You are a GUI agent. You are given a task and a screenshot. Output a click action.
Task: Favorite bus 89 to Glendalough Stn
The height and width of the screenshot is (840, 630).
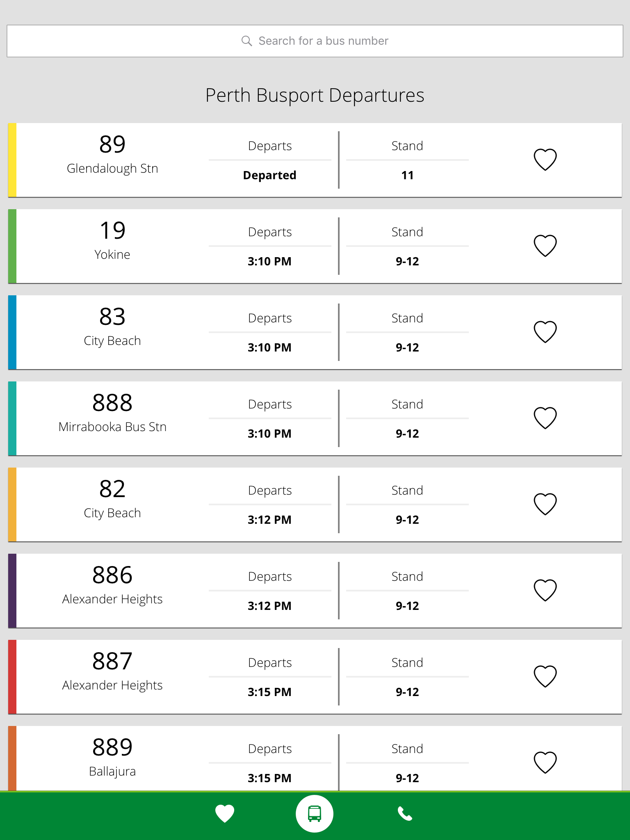[x=545, y=160]
